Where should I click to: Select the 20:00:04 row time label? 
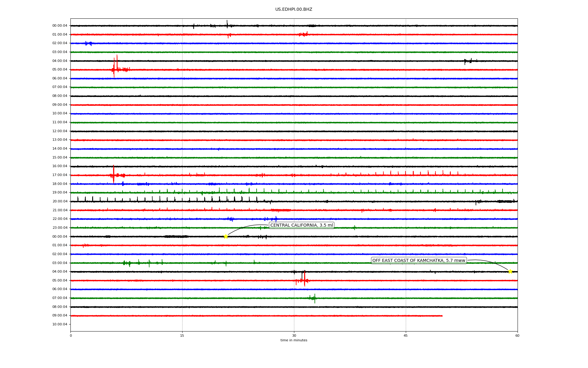(60, 201)
